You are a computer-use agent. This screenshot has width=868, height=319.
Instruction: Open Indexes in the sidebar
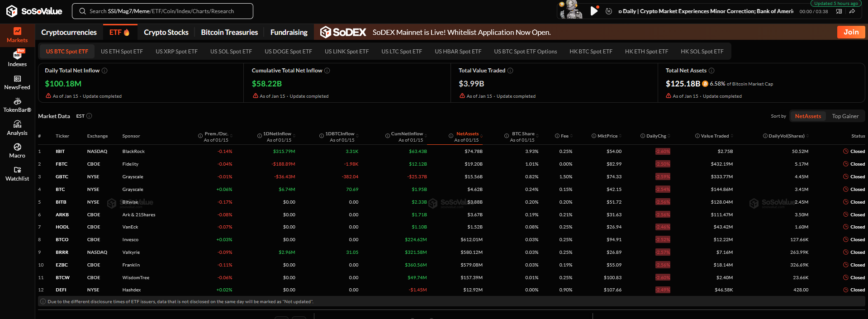point(17,58)
